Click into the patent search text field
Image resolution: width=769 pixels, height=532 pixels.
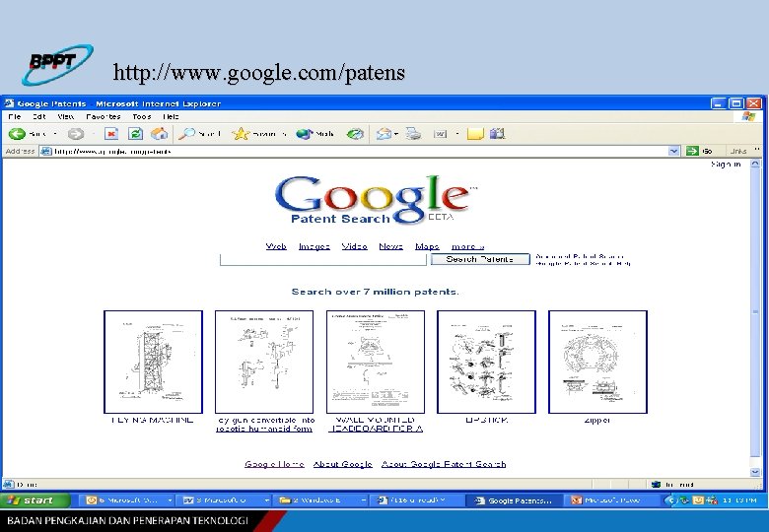(x=323, y=260)
